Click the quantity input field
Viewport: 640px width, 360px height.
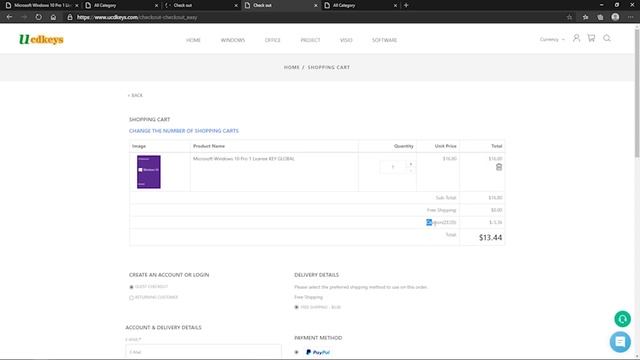[393, 167]
